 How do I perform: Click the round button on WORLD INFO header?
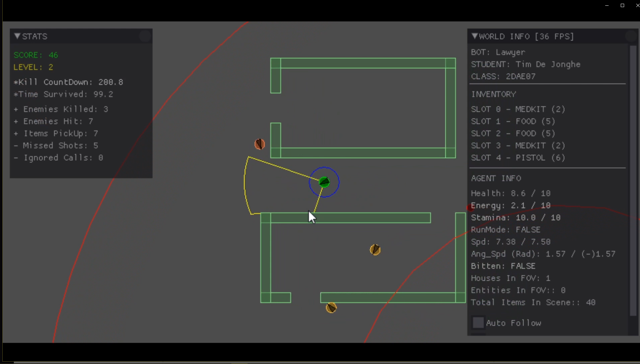[x=630, y=36]
